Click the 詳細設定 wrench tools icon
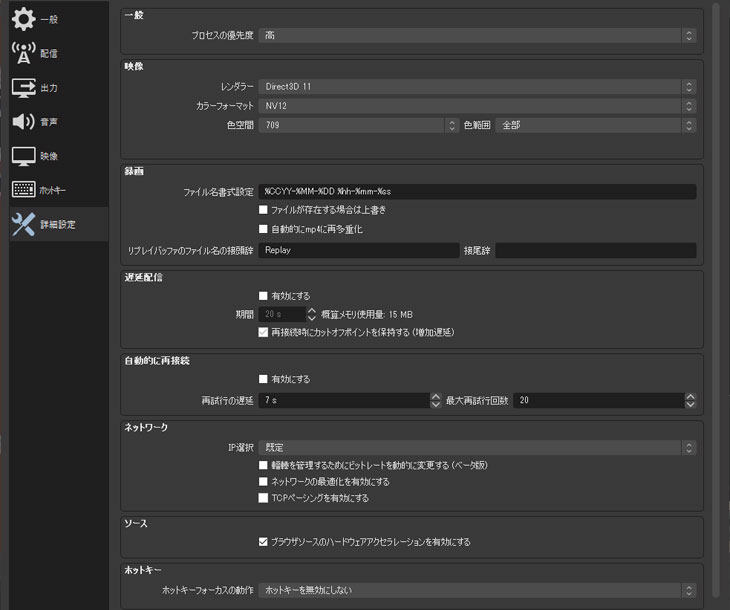 (23, 225)
